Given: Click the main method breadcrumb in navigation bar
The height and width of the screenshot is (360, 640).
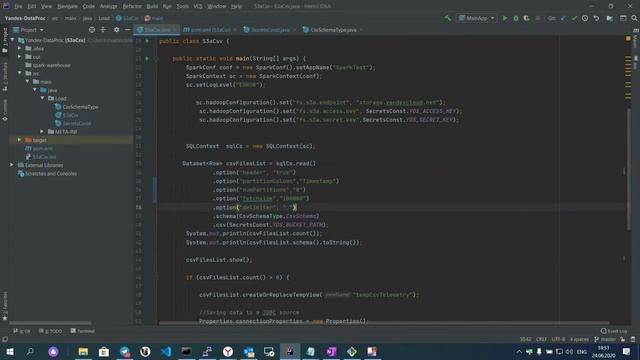Looking at the screenshot, I should pyautogui.click(x=154, y=18).
